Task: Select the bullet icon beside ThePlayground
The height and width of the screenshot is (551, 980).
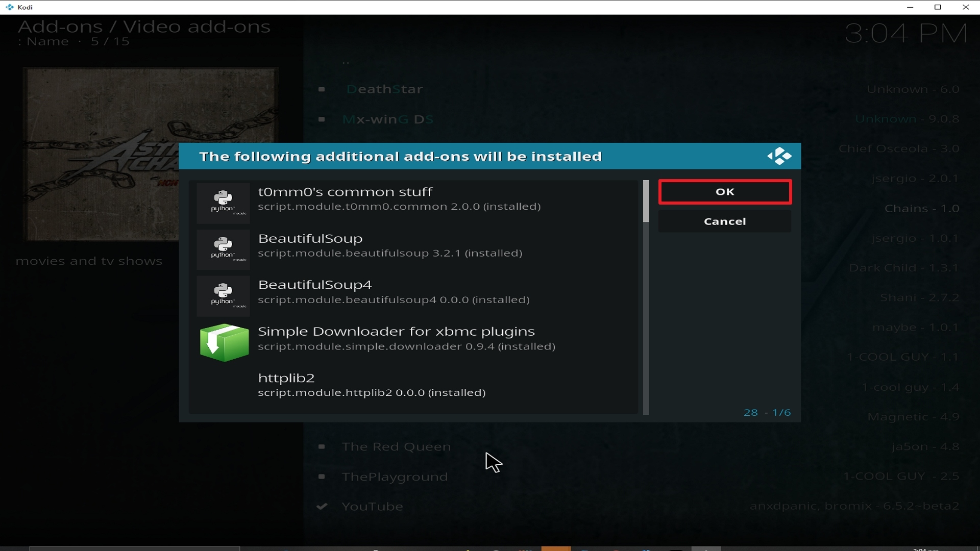Action: tap(322, 477)
